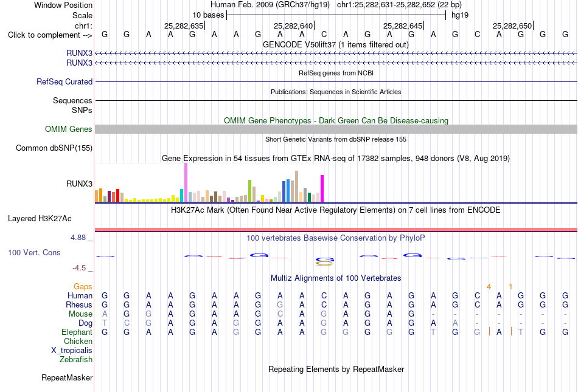Click the 25,282,635 position marker

coord(184,26)
